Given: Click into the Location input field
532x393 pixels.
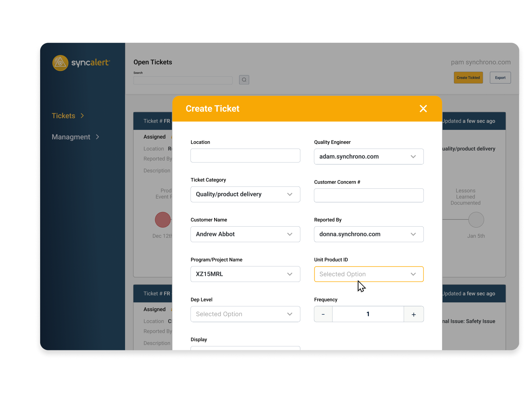Looking at the screenshot, I should (245, 156).
